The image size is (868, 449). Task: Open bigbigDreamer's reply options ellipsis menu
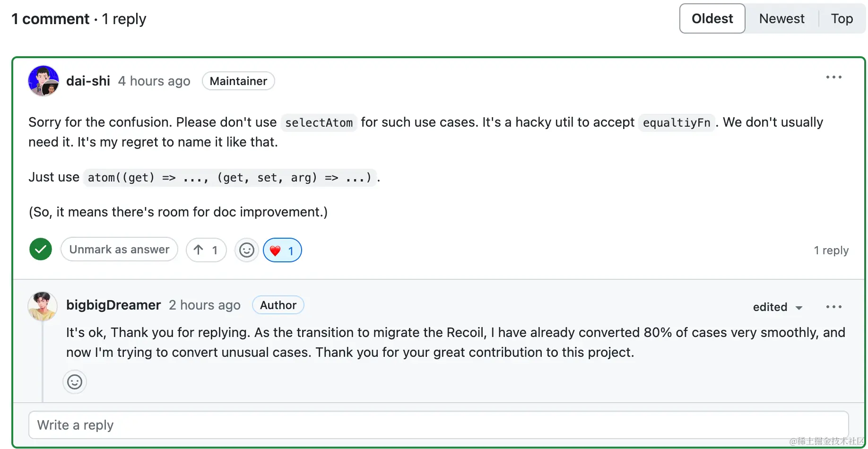[x=833, y=307]
